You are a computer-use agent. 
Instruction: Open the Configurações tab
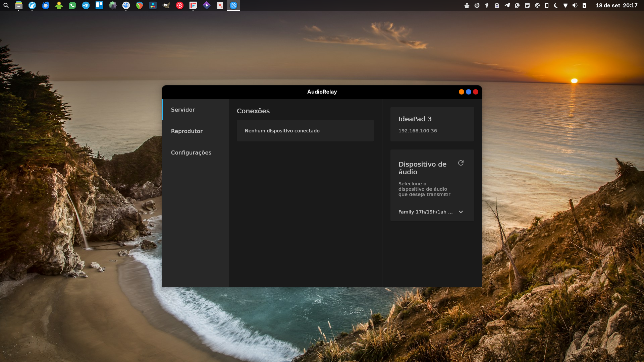(191, 153)
